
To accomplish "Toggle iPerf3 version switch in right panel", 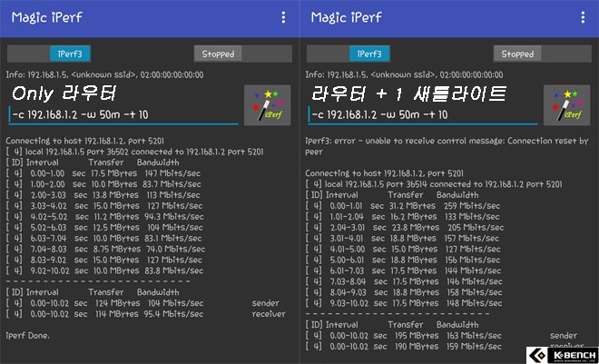I will pos(349,54).
